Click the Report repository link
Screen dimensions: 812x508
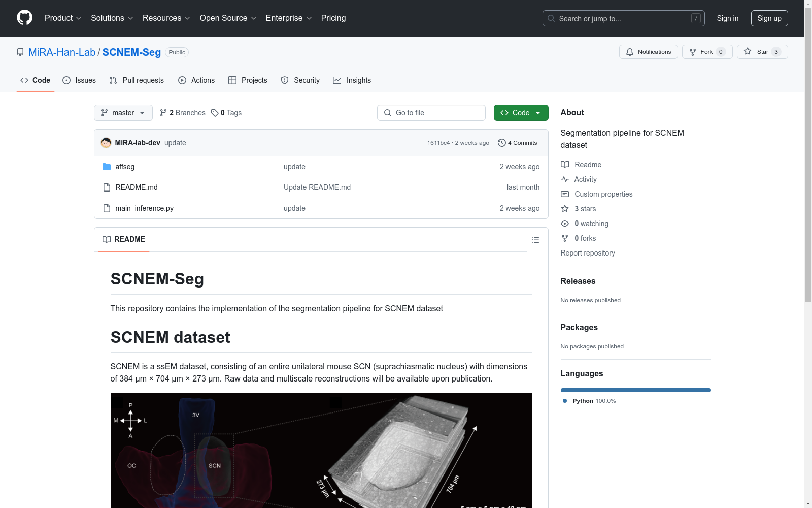pyautogui.click(x=588, y=253)
